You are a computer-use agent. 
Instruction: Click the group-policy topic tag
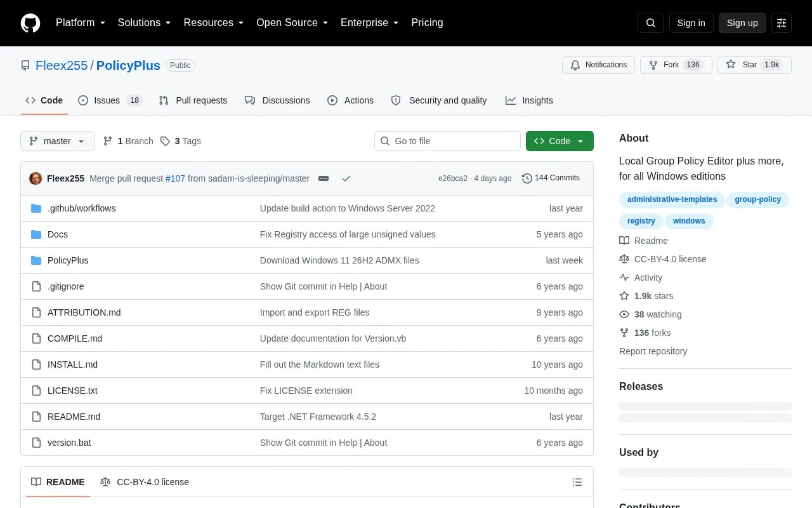757,199
